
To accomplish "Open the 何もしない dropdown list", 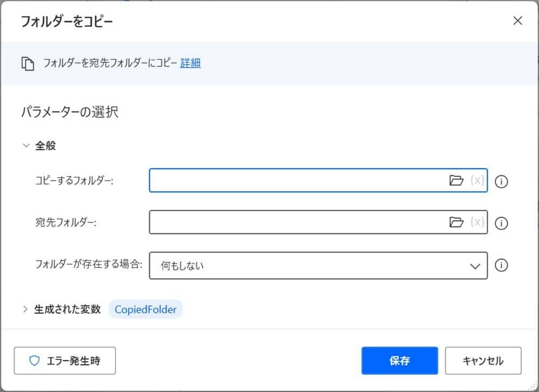I will (474, 265).
